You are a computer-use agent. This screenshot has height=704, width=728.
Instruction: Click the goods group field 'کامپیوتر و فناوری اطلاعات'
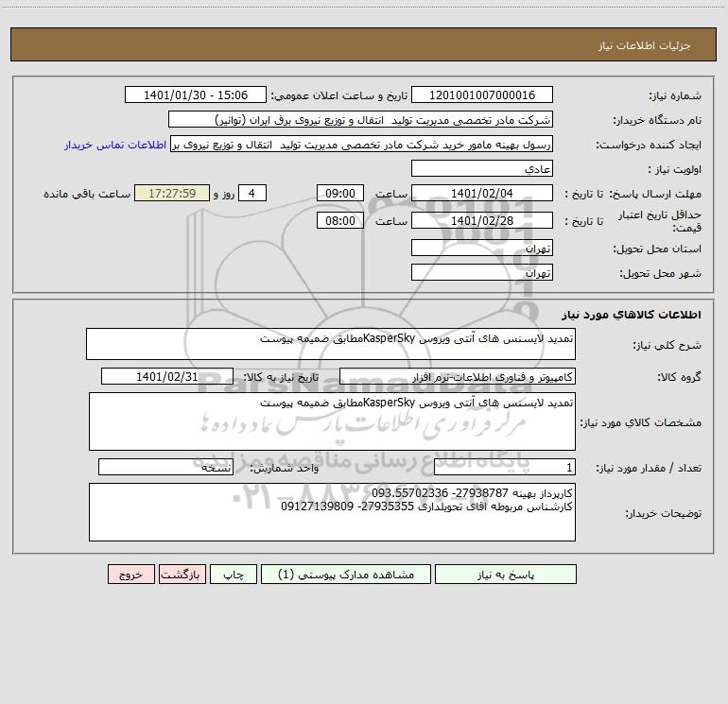(458, 377)
